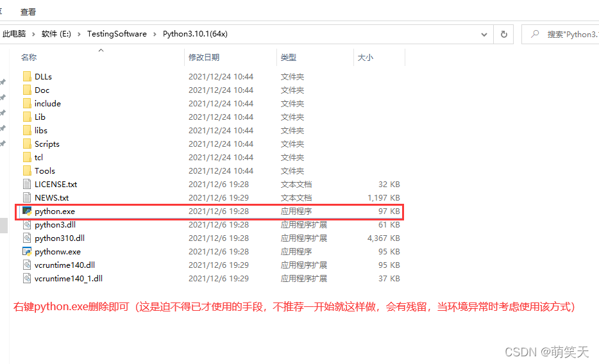Viewport: 599px width, 364px height.
Task: Sort files by the 类型 column
Action: click(x=289, y=57)
